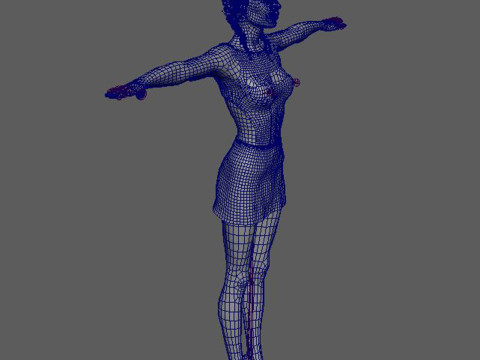Select the wireframe character's skirt mesh
Image resolution: width=480 pixels, height=360 pixels.
tap(249, 183)
